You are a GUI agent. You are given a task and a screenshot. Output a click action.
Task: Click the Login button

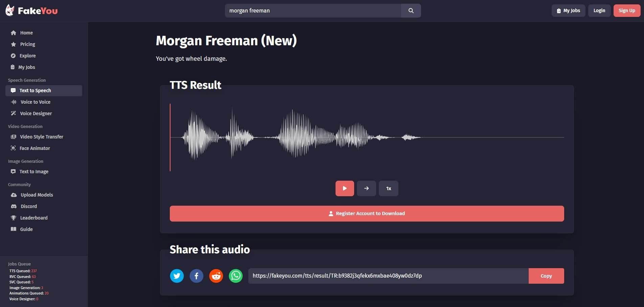point(599,10)
